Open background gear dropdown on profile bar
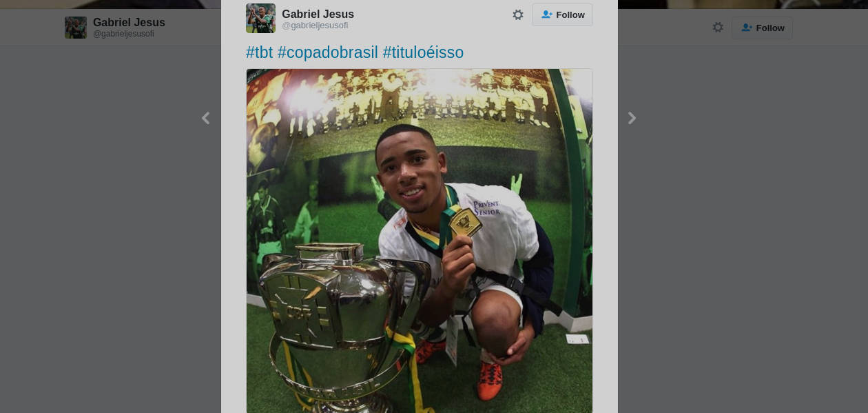The image size is (868, 413). coord(718,28)
